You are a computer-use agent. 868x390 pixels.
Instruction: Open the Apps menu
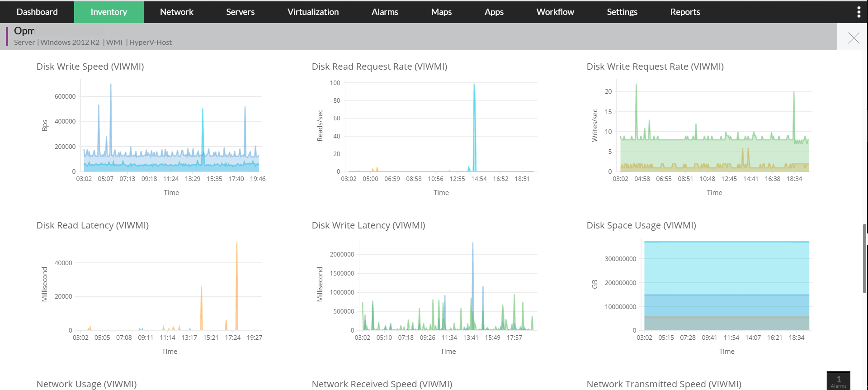tap(494, 12)
